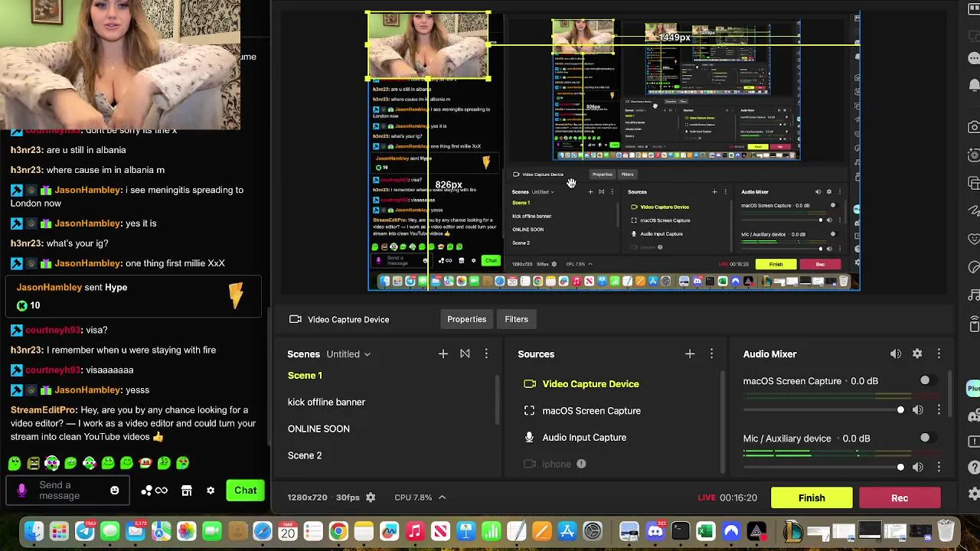Open Audio Mixer settings gear
The image size is (980, 551).
[x=917, y=354]
